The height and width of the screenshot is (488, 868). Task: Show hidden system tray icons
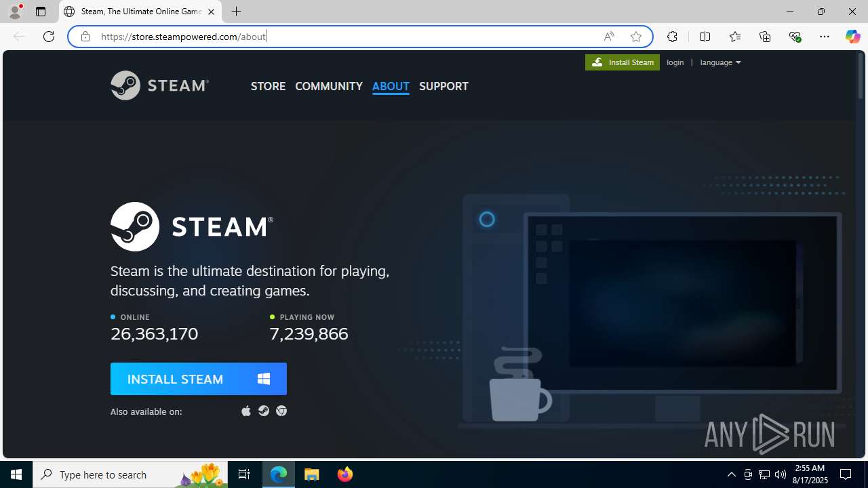click(731, 474)
